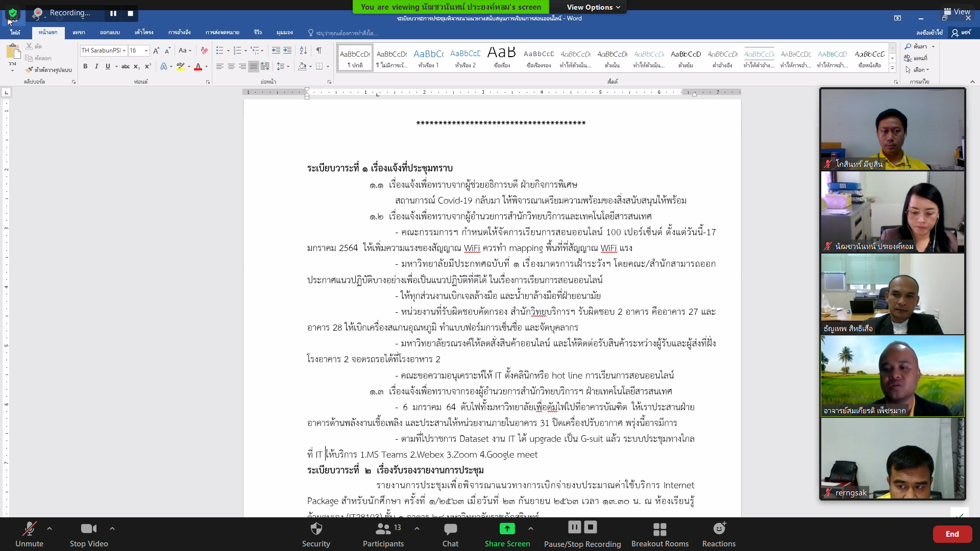This screenshot has width=980, height=551.
Task: Switch to the แทรก ribbon tab
Action: click(x=79, y=32)
